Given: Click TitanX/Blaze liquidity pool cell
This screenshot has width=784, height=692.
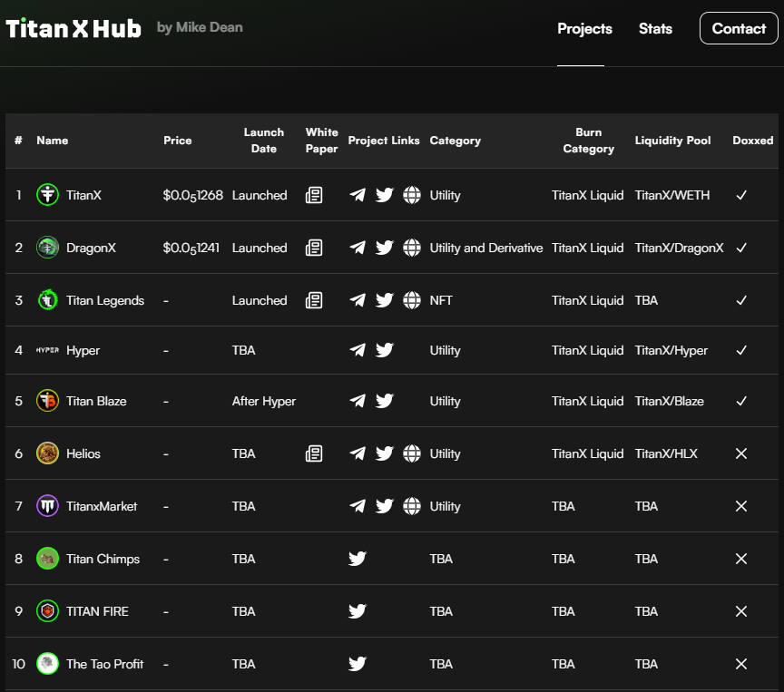Looking at the screenshot, I should (x=670, y=401).
